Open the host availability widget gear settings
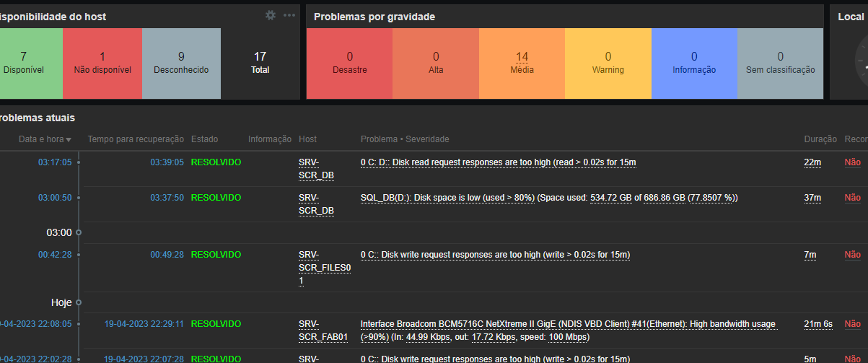Image resolution: width=868 pixels, height=363 pixels. (271, 15)
